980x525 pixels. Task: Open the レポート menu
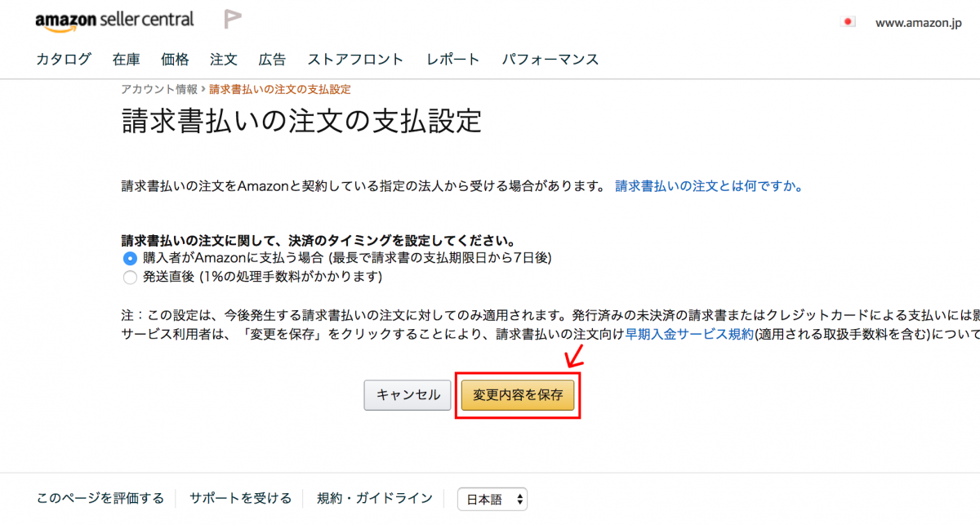(x=452, y=59)
